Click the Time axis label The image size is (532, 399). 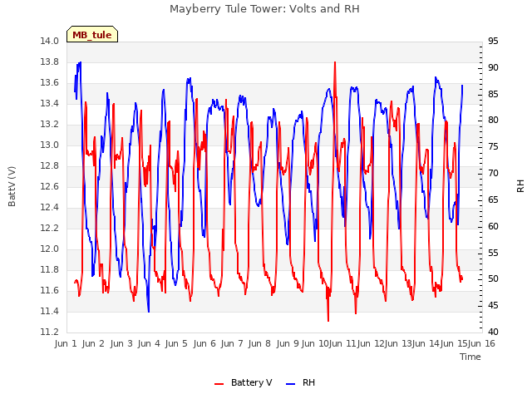click(470, 357)
